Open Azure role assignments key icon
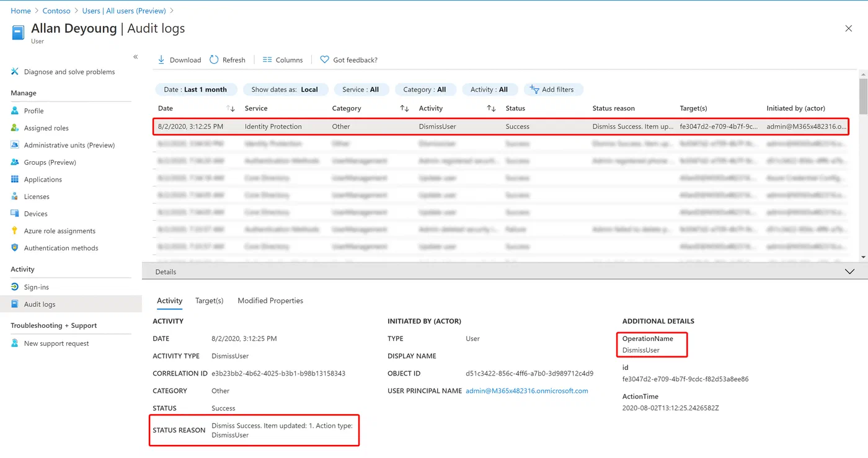This screenshot has height=458, width=868. click(x=15, y=231)
